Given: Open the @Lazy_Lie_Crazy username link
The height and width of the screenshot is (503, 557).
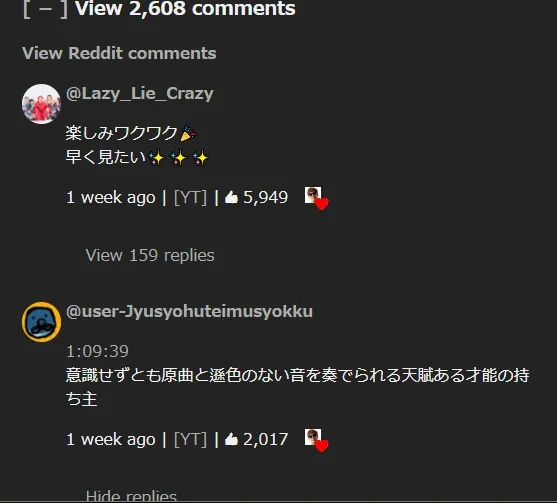Looking at the screenshot, I should tap(140, 94).
